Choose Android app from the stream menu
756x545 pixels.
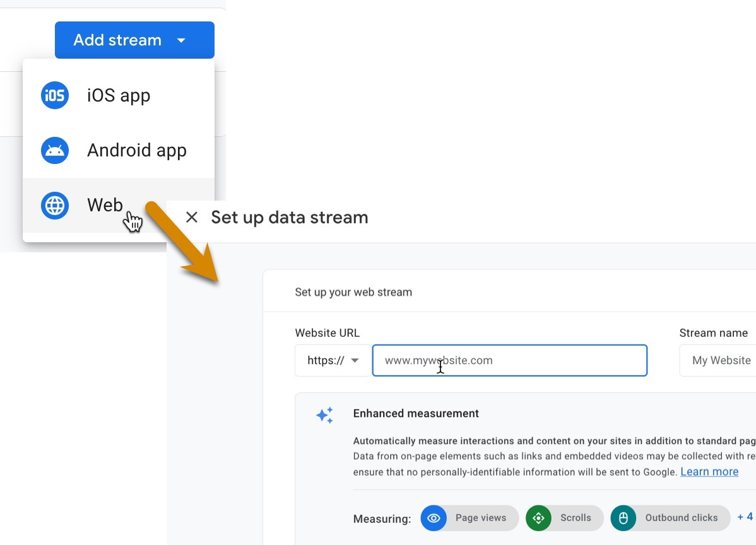click(x=119, y=150)
